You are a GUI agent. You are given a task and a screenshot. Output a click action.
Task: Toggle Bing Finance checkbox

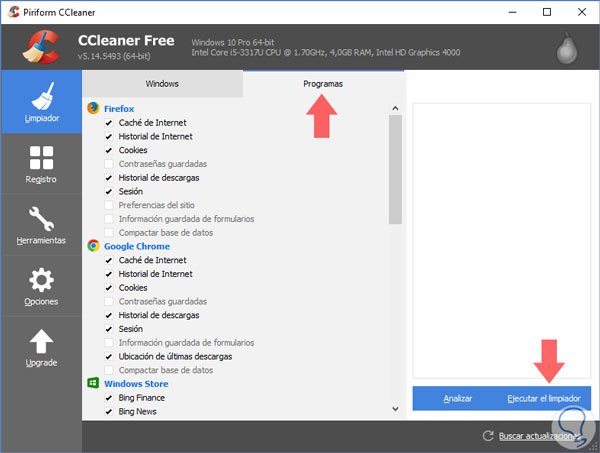click(108, 398)
